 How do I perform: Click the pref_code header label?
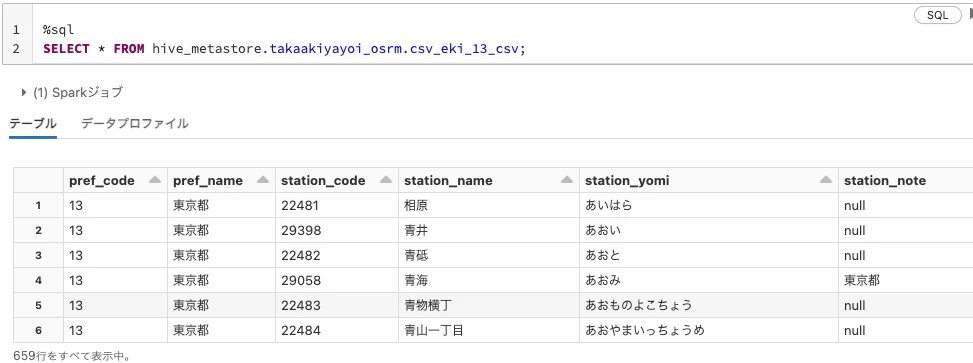pyautogui.click(x=102, y=181)
